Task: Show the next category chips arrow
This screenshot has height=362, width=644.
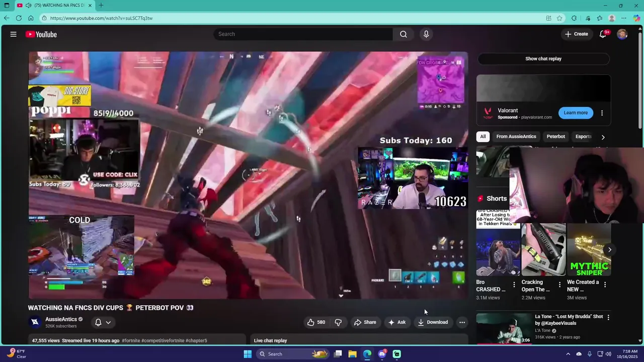Action: pyautogui.click(x=603, y=137)
